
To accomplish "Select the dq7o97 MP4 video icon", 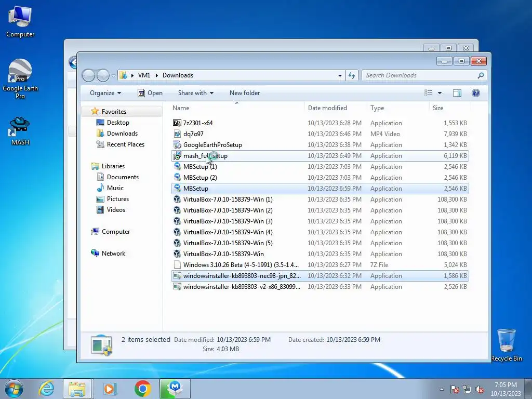I will (177, 134).
